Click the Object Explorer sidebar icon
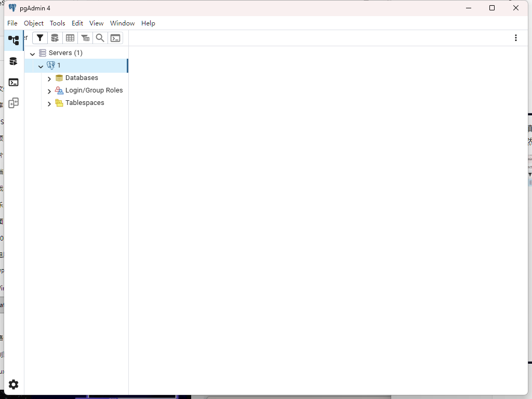Image resolution: width=532 pixels, height=399 pixels. coord(14,40)
